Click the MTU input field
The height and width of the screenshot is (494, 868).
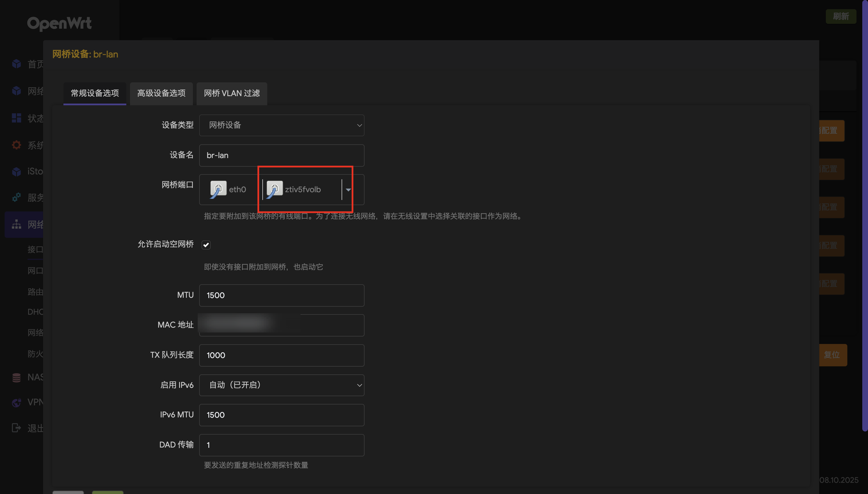[281, 295]
